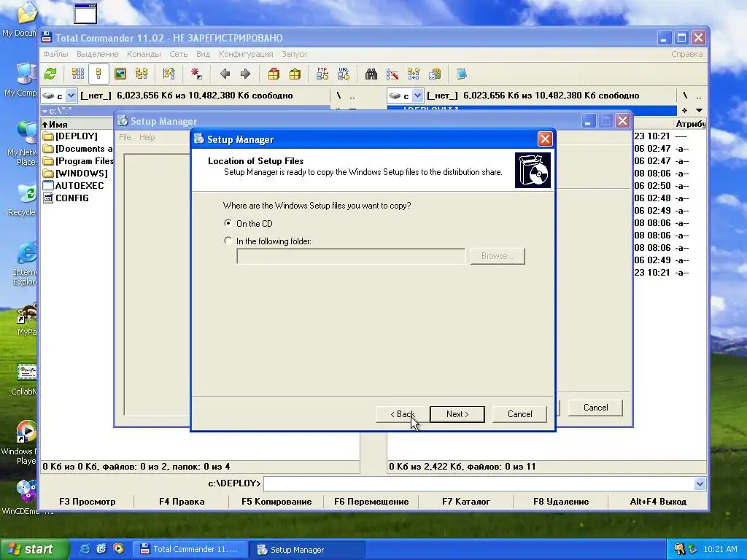Expand the command line history dropdown
747x560 pixels.
(x=700, y=484)
